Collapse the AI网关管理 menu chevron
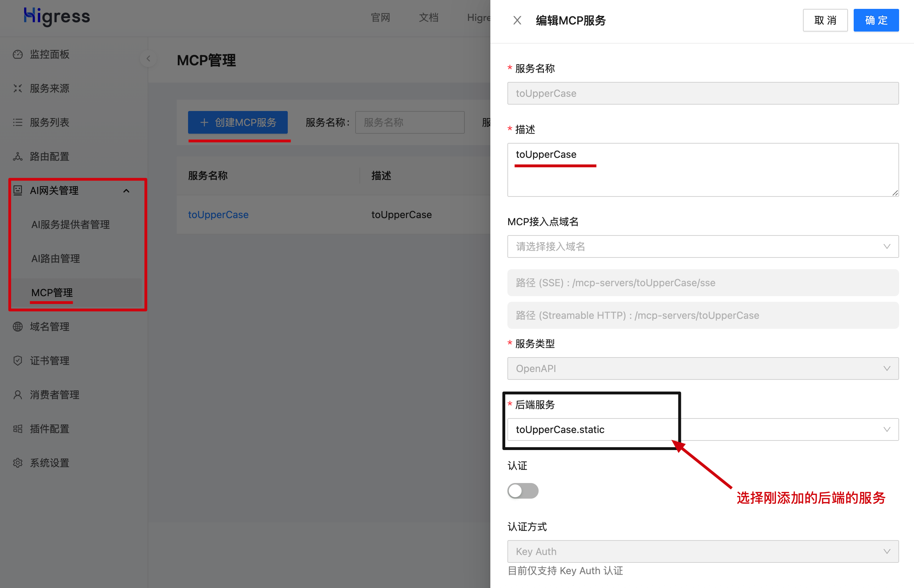This screenshot has height=588, width=914. pos(126,190)
